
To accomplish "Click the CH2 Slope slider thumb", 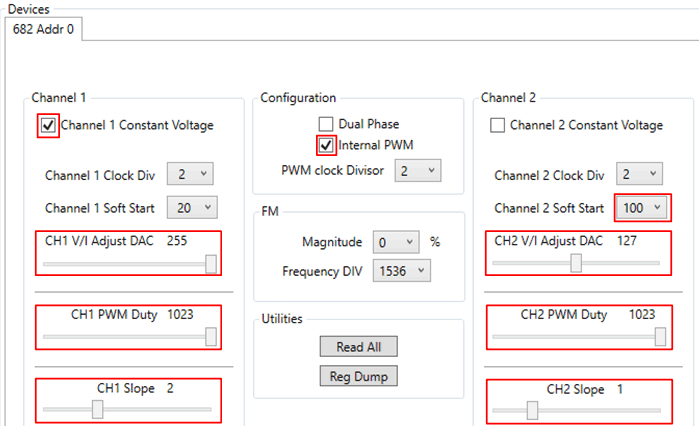I will point(532,410).
